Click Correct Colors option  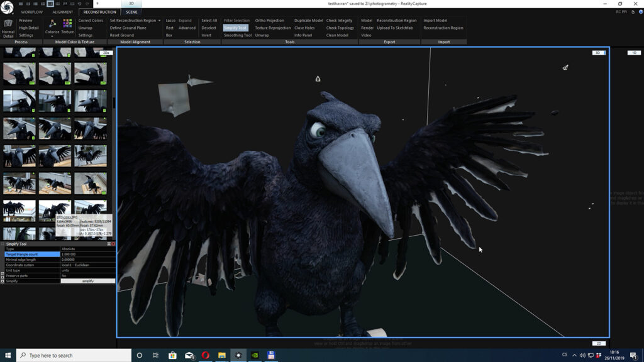pos(91,21)
